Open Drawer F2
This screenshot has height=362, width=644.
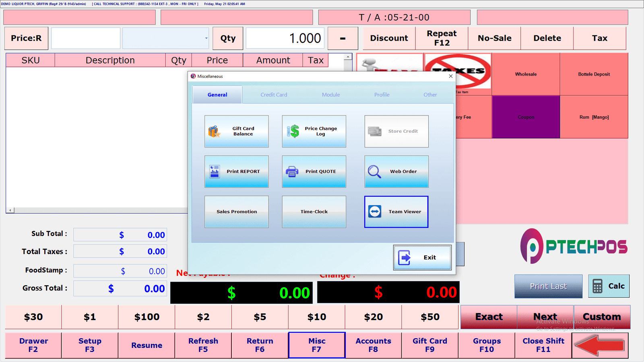(x=33, y=345)
